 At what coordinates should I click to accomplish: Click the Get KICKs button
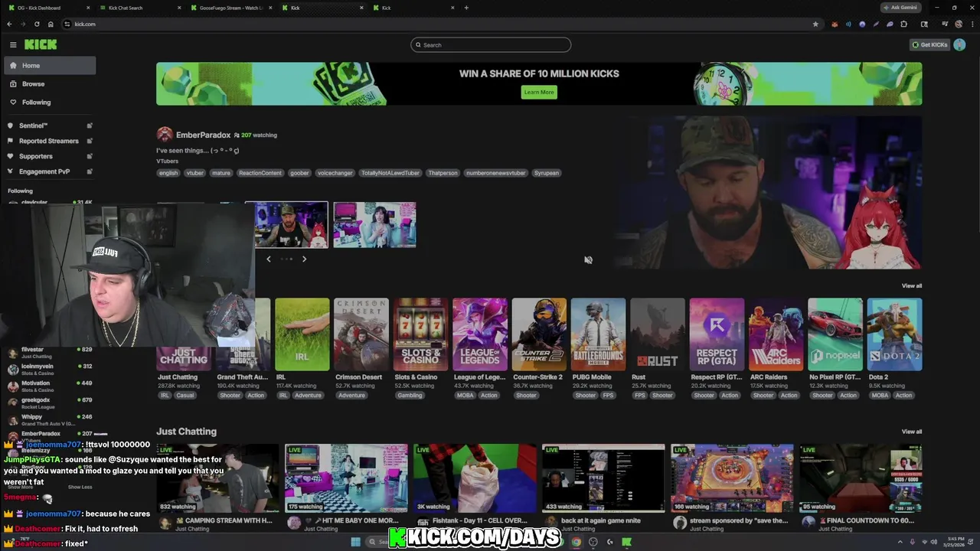(929, 45)
